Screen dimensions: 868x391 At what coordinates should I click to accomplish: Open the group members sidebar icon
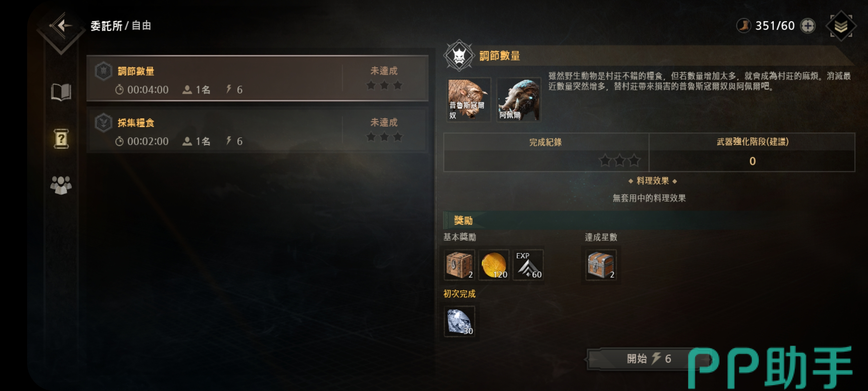tap(61, 185)
